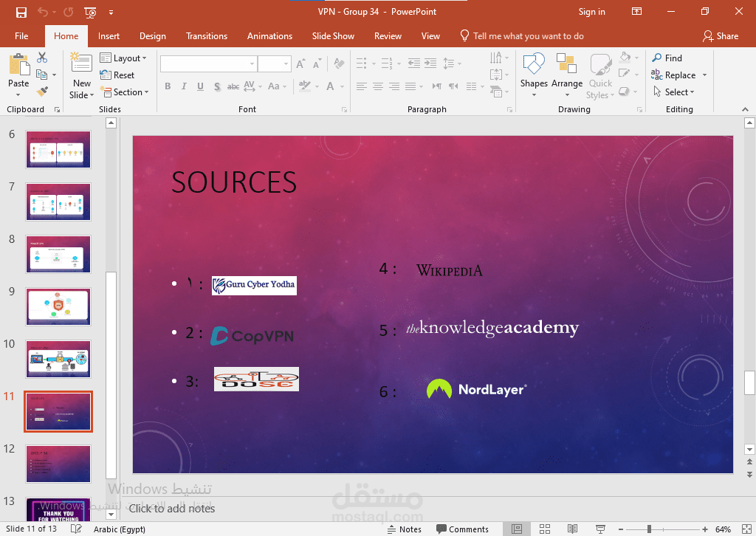Increase font size with large A icon
756x536 pixels.
(301, 63)
